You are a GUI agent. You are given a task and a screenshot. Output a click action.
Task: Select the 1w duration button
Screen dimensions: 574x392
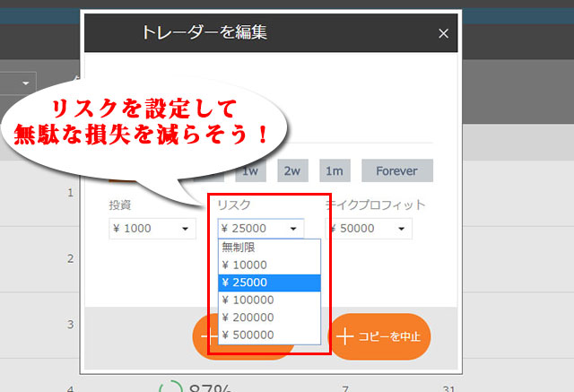coord(250,170)
